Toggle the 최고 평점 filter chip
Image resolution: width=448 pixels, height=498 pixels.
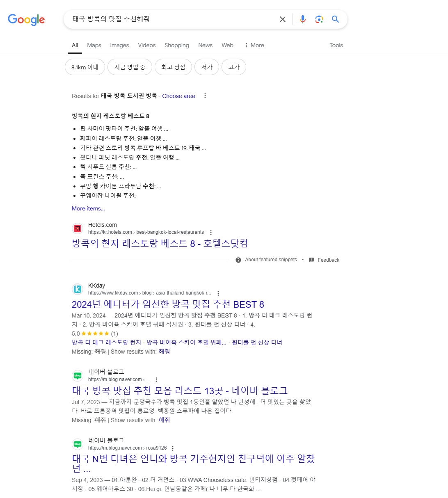[x=173, y=67]
